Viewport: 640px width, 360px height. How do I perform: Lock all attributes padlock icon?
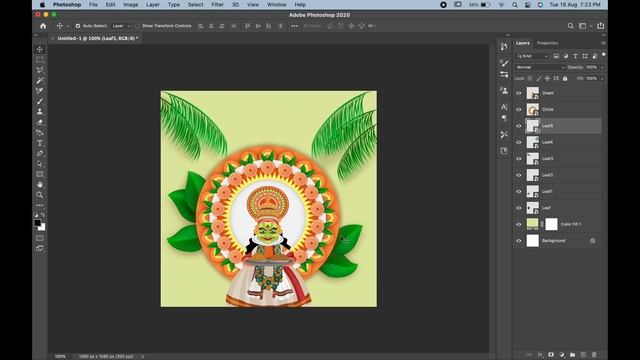565,78
